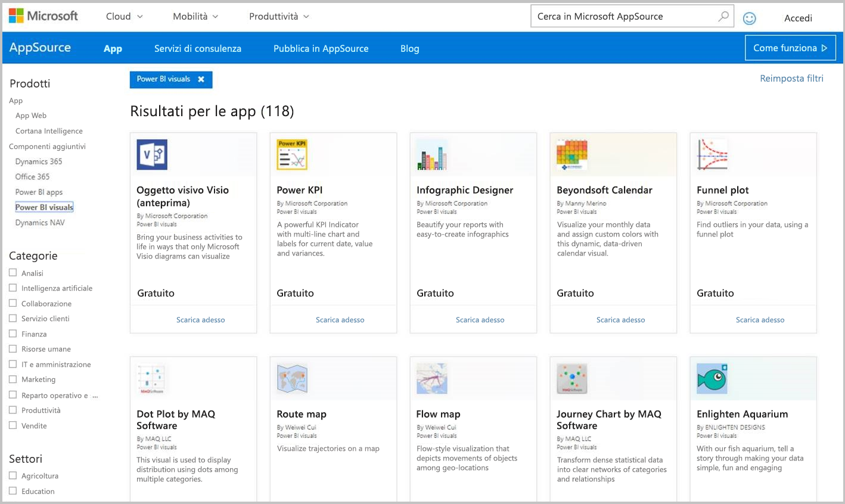The height and width of the screenshot is (504, 845).
Task: Select Cortana Intelligence product
Action: 49,131
